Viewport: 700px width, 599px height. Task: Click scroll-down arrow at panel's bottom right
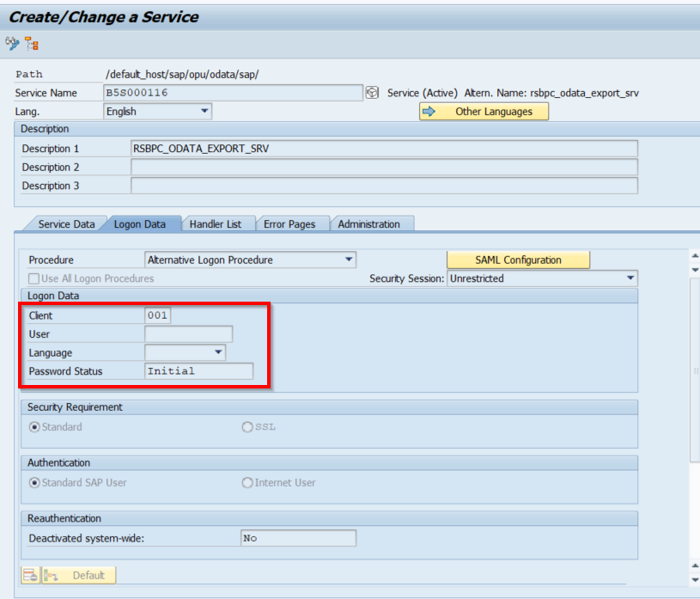tap(694, 580)
